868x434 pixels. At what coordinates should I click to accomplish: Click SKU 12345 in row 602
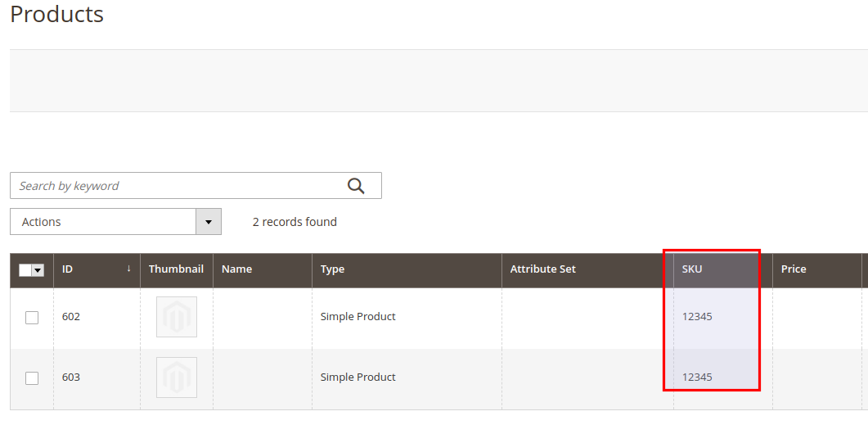click(x=697, y=317)
